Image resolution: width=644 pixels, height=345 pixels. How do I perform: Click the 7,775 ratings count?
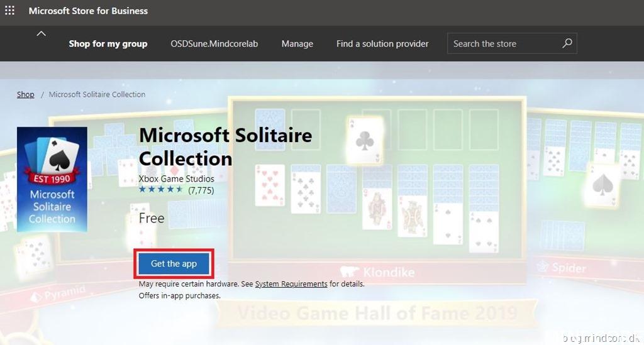coord(201,190)
